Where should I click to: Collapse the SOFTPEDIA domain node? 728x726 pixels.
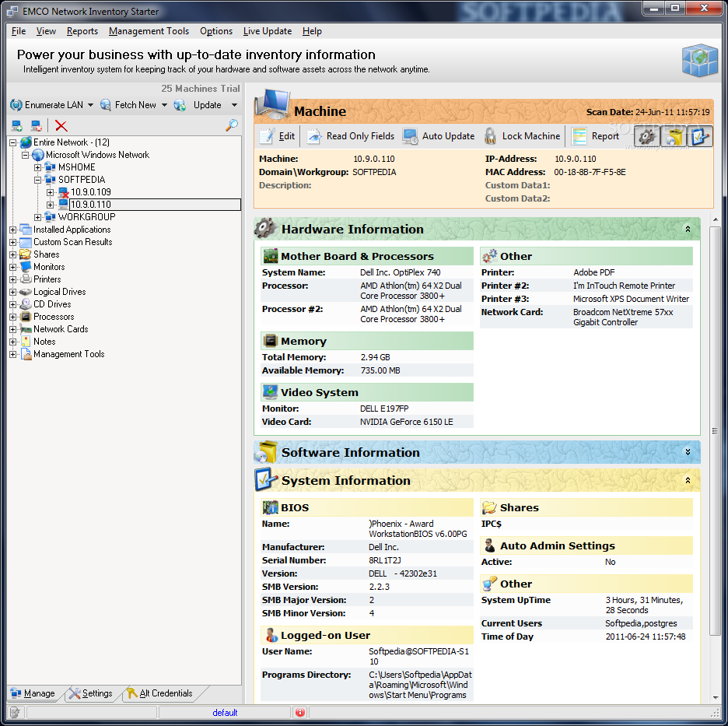(x=37, y=180)
